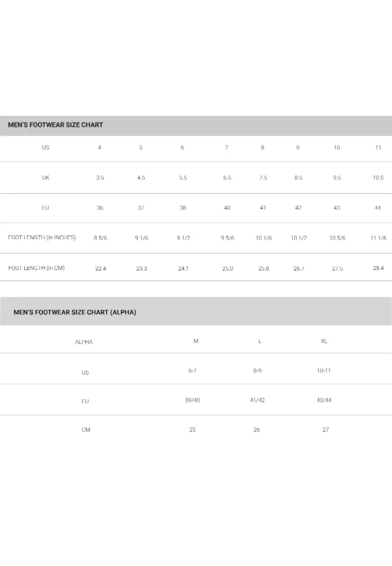
Task: Click UK size 3.5 cell
Action: click(x=100, y=178)
